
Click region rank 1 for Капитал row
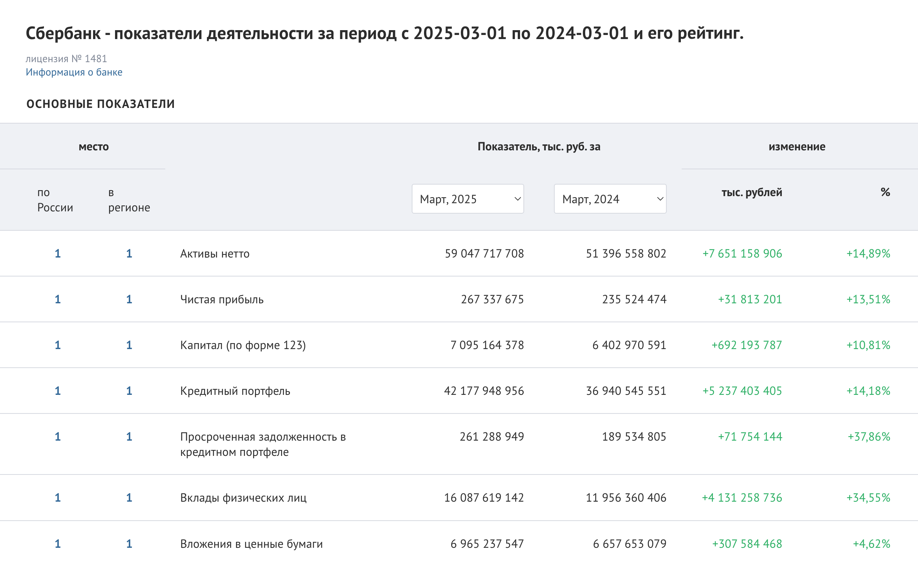(129, 345)
